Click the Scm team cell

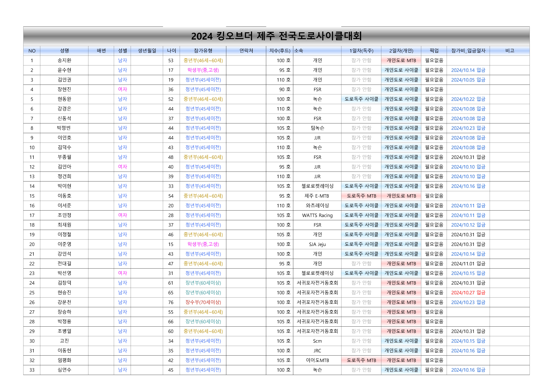pyautogui.click(x=317, y=341)
